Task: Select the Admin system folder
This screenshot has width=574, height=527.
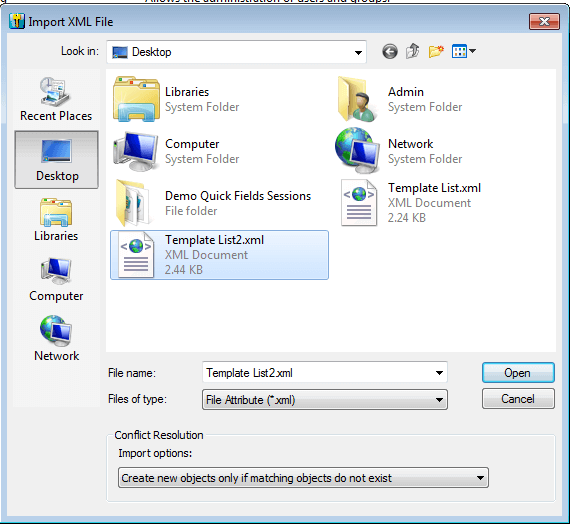Action: click(400, 99)
